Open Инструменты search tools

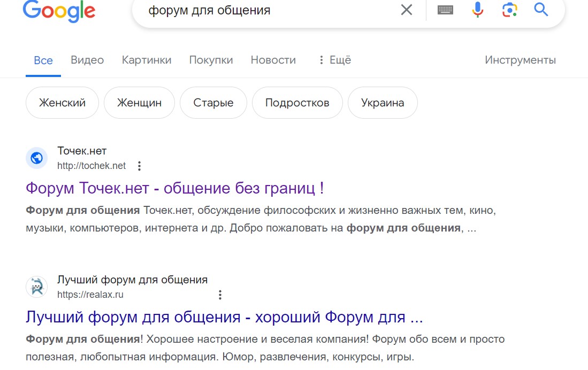[520, 60]
